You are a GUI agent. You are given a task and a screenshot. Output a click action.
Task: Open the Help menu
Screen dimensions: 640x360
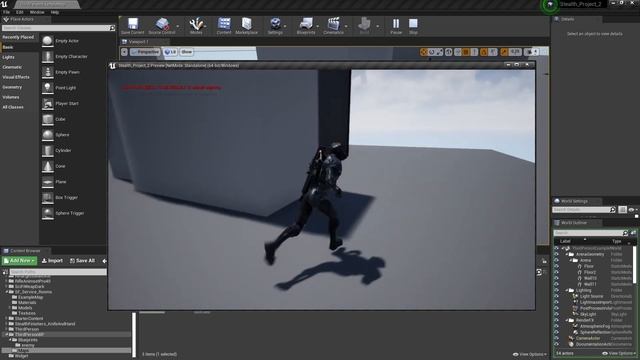point(55,12)
